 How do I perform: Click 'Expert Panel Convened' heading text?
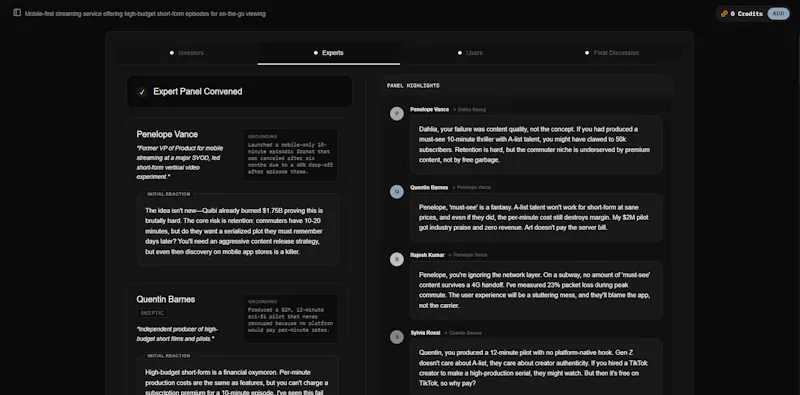pos(197,92)
